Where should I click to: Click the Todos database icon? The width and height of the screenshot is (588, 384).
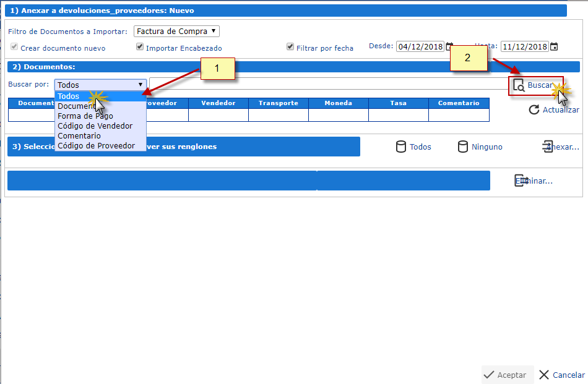pos(401,147)
